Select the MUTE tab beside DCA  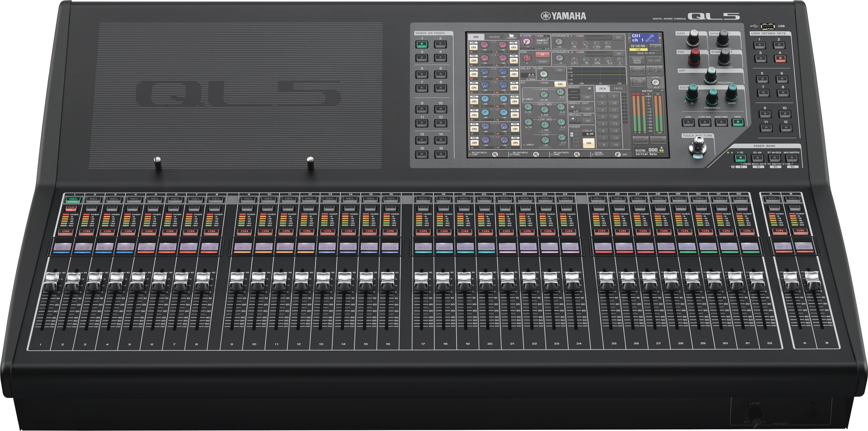coord(618,89)
